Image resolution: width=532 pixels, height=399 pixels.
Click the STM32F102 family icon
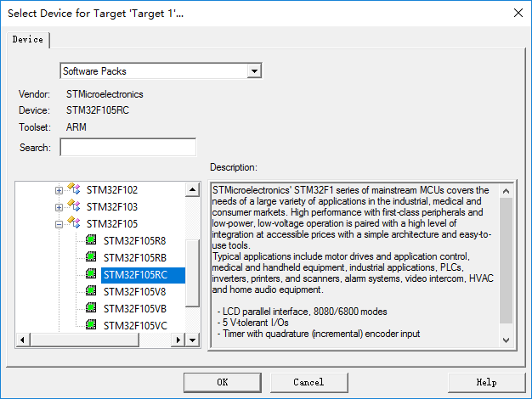tap(74, 188)
